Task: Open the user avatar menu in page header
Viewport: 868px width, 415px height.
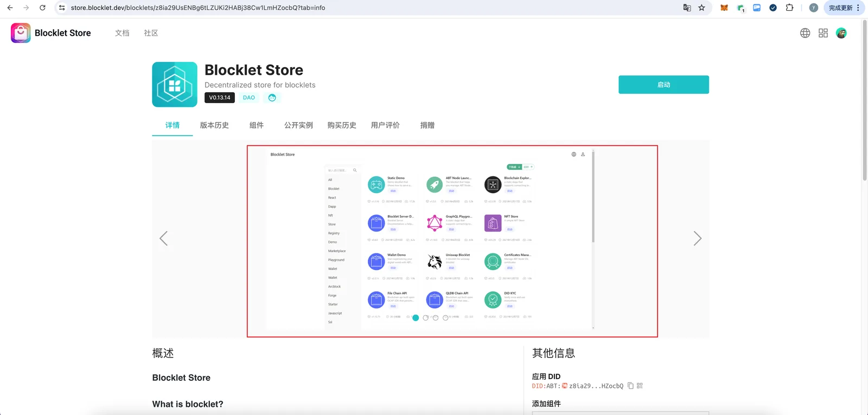Action: (x=841, y=33)
